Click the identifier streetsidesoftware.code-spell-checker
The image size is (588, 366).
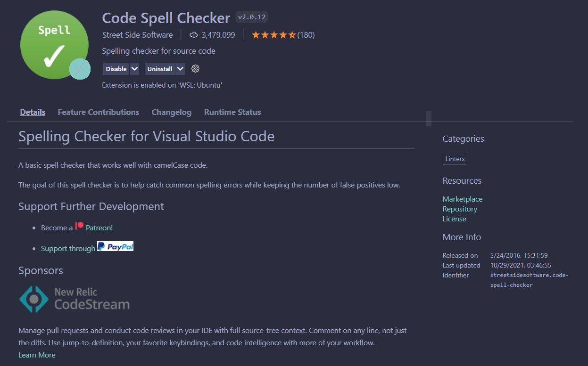pos(530,280)
